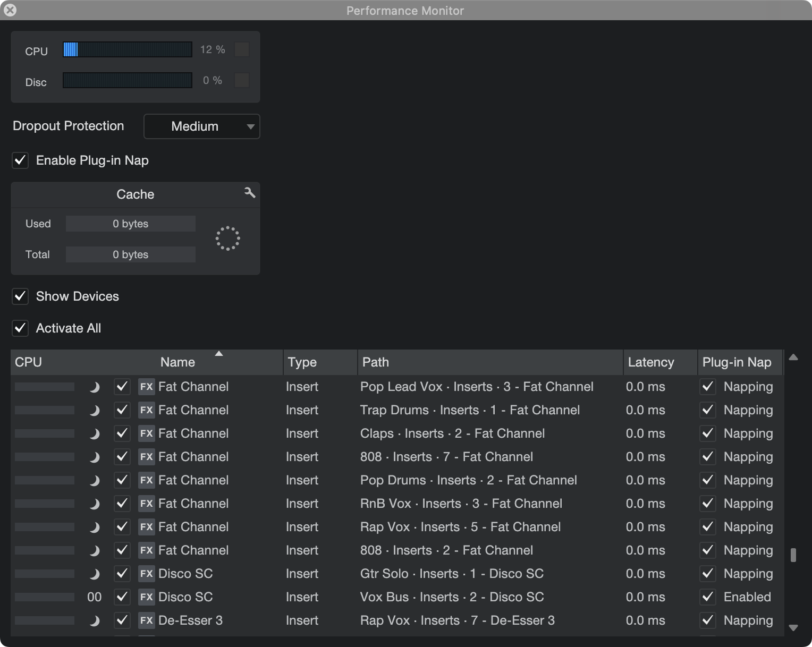The image size is (812, 647).
Task: Click the nap moon icon for Pop Drums
Action: click(95, 481)
